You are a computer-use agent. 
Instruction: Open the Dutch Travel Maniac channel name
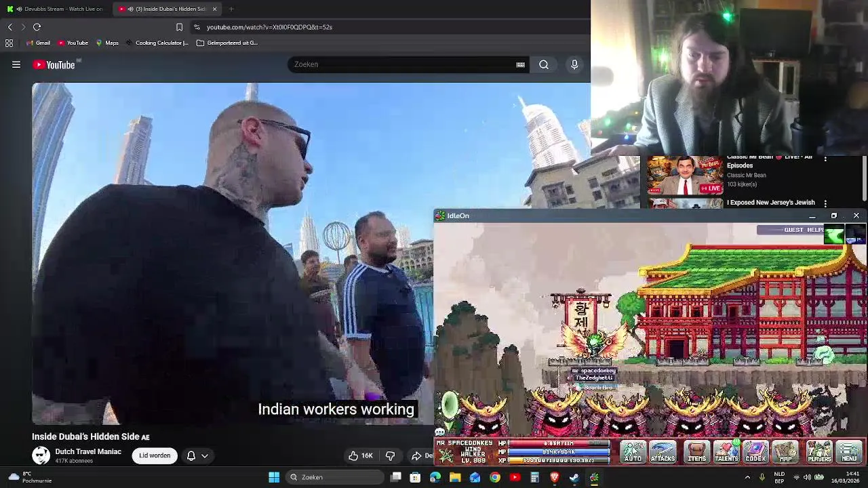(88, 451)
